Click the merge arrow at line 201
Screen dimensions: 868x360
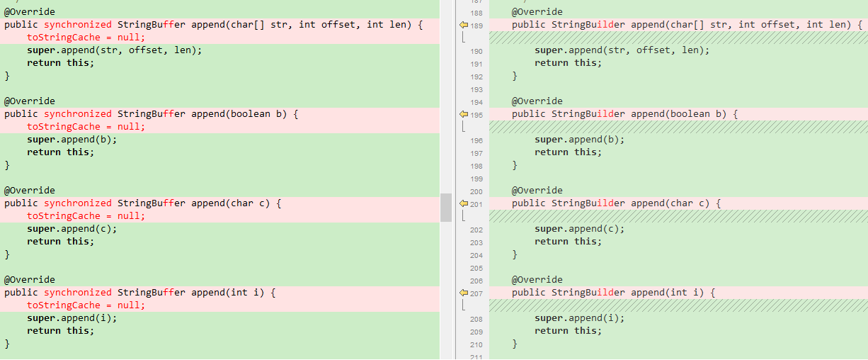click(x=464, y=203)
